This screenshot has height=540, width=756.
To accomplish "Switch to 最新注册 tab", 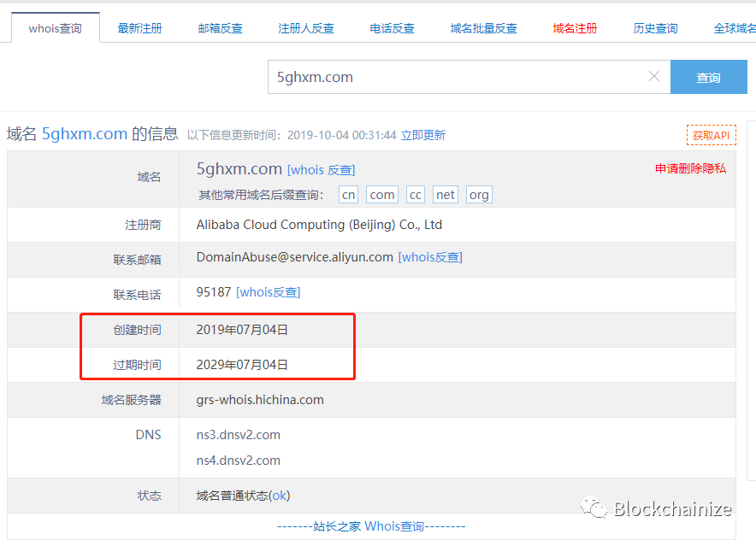I will [139, 28].
